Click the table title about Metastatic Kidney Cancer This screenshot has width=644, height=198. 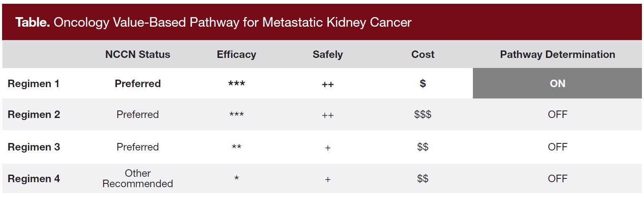coord(213,23)
